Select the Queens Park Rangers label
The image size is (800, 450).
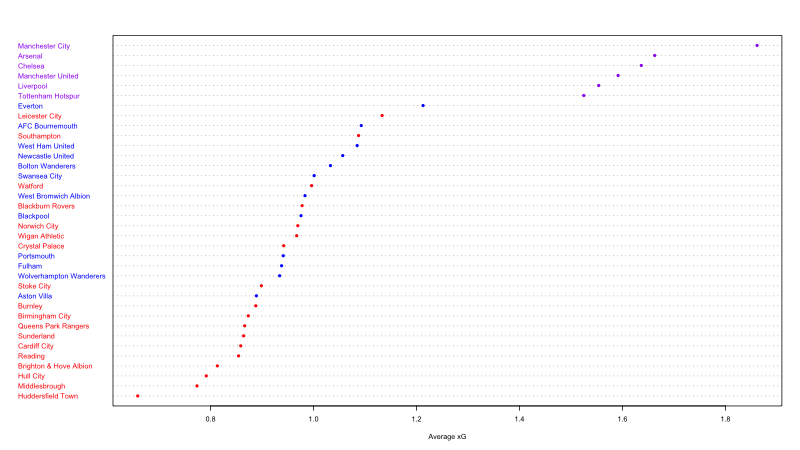54,326
